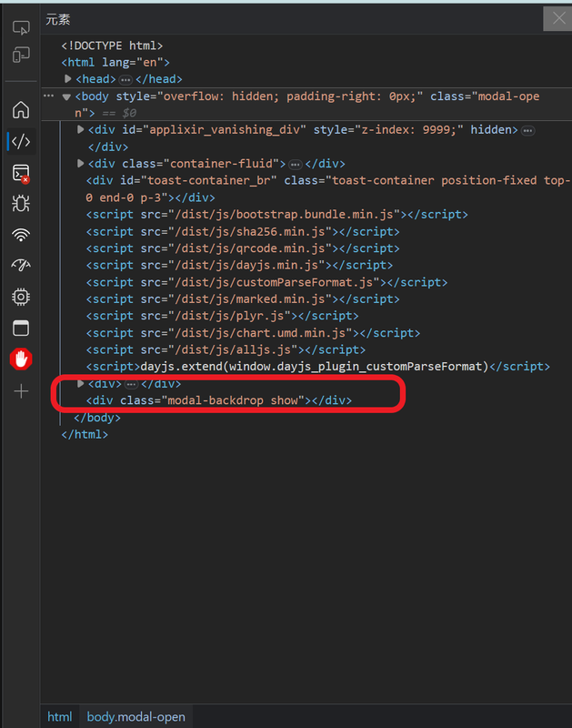Select body.modal-open breadcrumb
The height and width of the screenshot is (728, 572).
point(135,717)
